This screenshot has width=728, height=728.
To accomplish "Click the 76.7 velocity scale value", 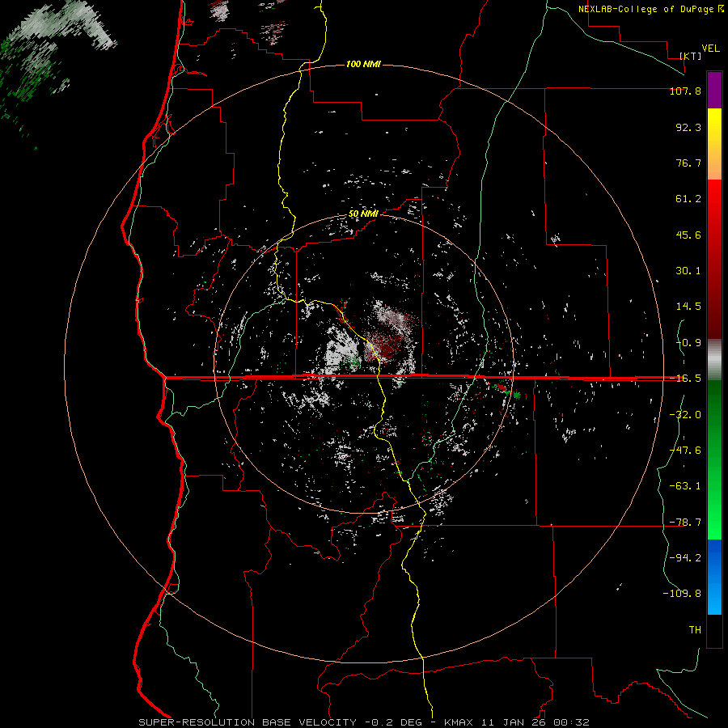I will pyautogui.click(x=688, y=163).
